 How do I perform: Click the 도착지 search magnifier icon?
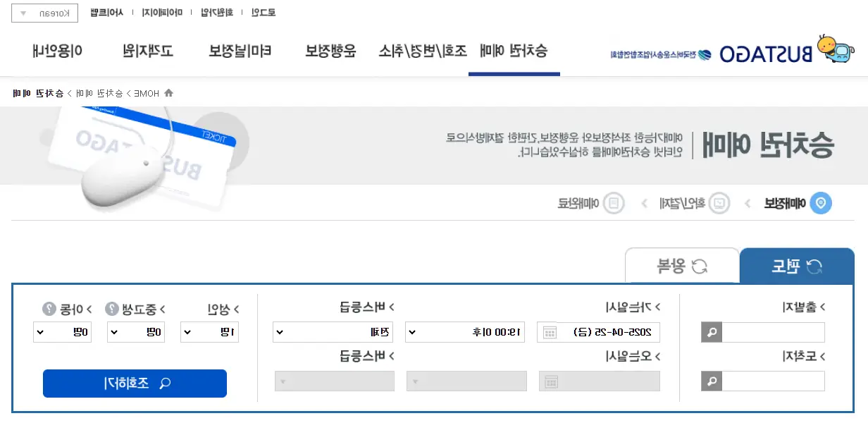coord(712,381)
